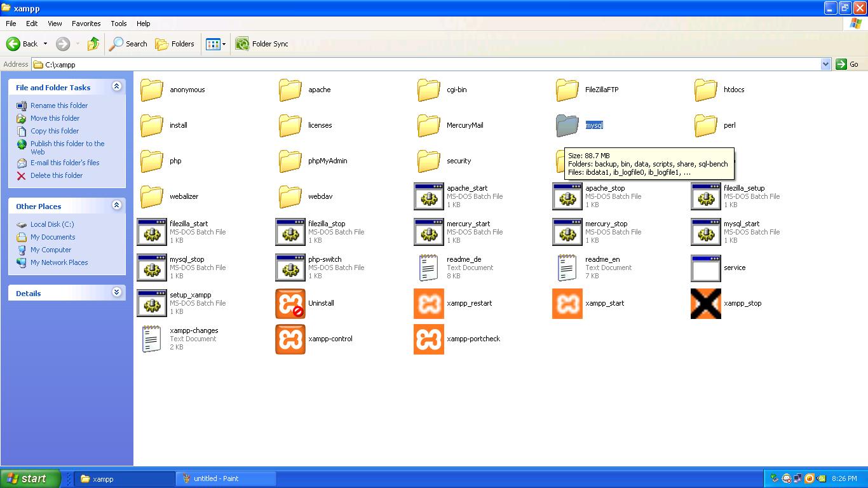
Task: Open the File menu
Action: coord(11,24)
